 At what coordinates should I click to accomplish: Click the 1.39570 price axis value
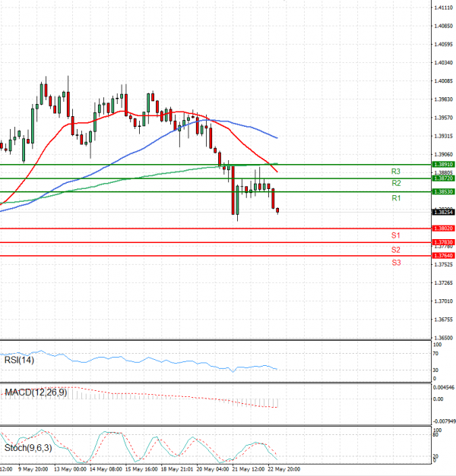(x=444, y=118)
